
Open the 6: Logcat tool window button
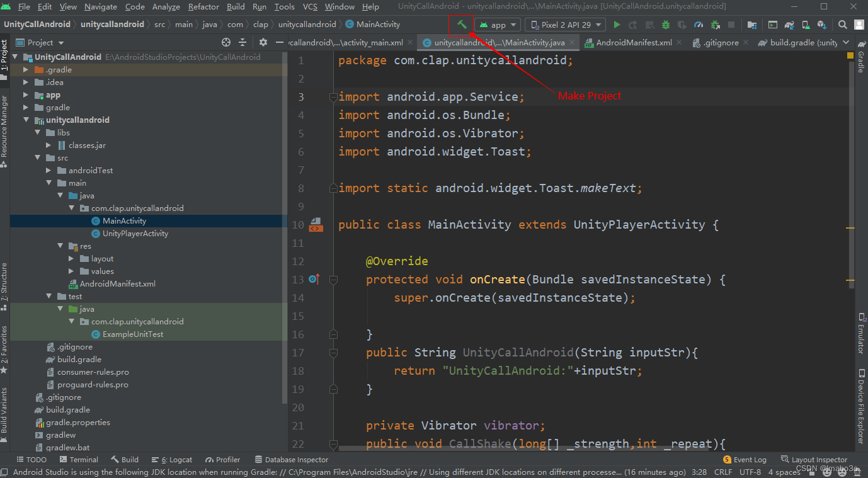171,460
